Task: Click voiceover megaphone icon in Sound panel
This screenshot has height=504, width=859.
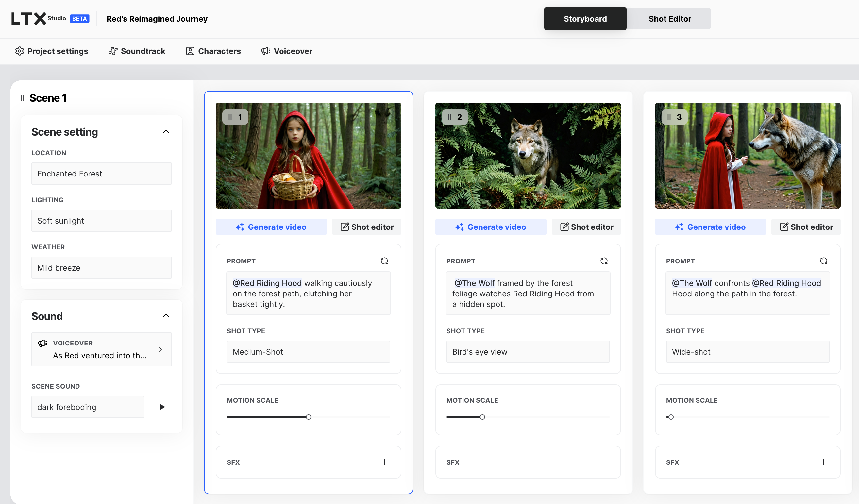Action: coord(42,343)
